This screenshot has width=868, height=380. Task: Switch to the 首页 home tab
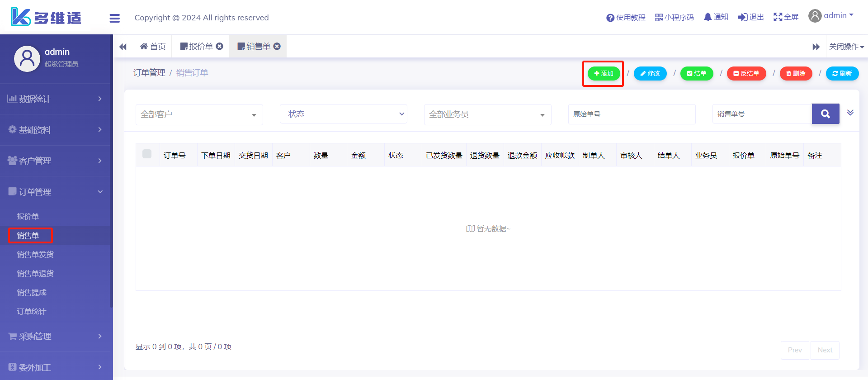(x=153, y=47)
